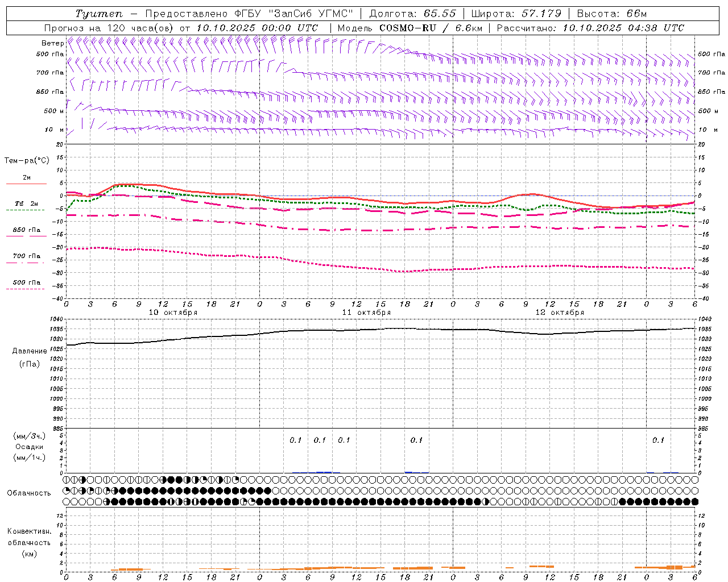Click the "Высота: 66м" elevation value
The height and width of the screenshot is (582, 728).
612,14
